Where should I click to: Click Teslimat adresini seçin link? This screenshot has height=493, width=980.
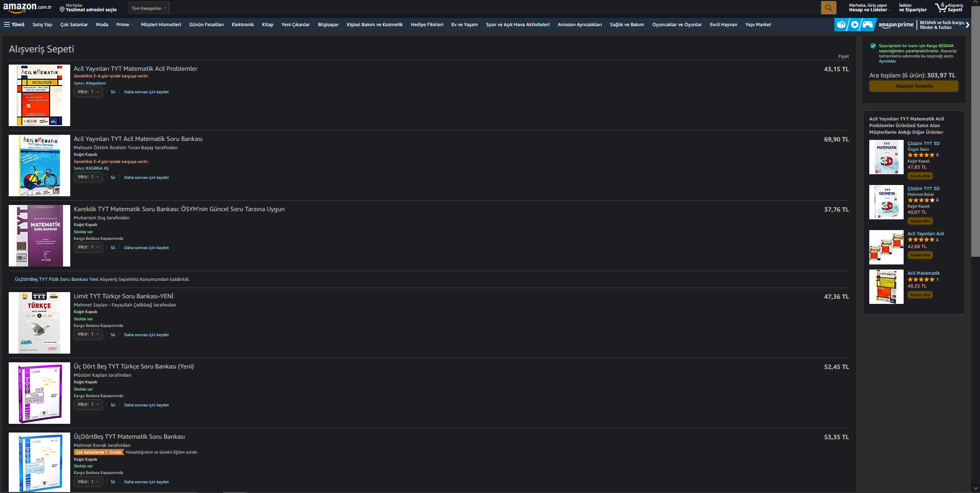click(91, 10)
